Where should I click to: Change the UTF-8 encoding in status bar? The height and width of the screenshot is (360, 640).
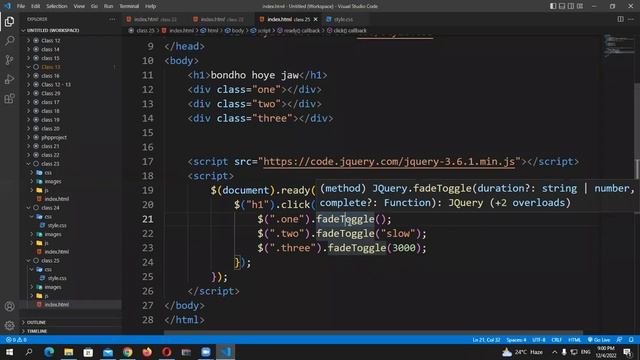[x=539, y=340]
